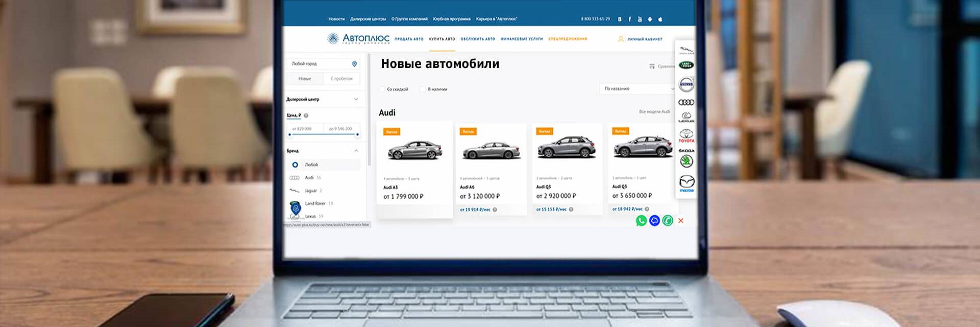Click the minimum price slider handle
Image resolution: width=980 pixels, height=327 pixels.
click(290, 134)
